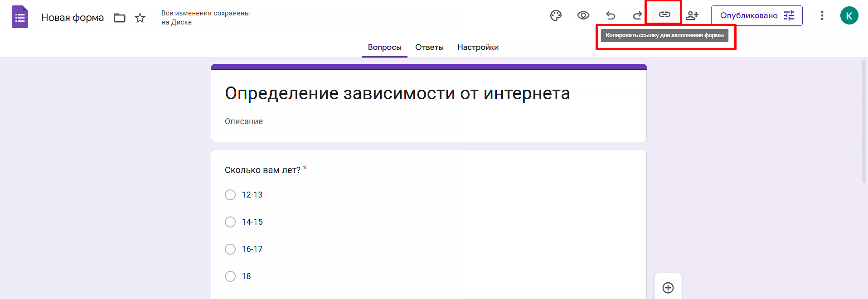Screen dimensions: 868x299
Task: Add a new question with plus icon
Action: (668, 288)
